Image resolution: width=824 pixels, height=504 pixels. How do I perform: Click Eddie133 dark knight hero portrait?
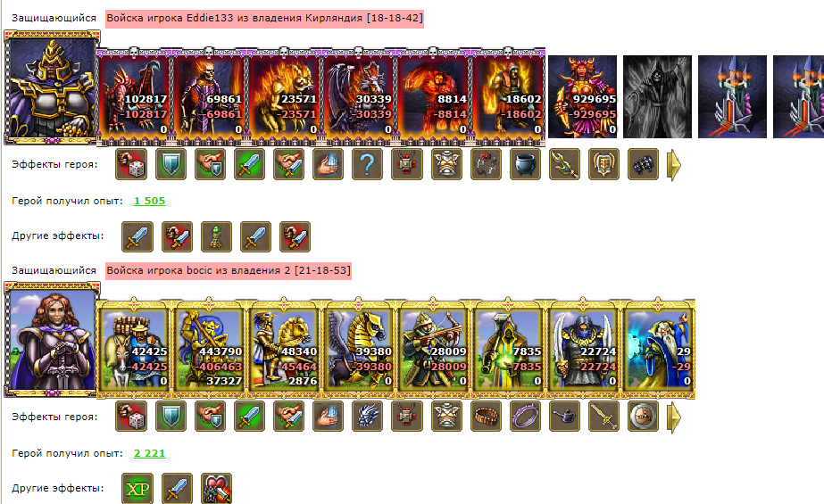coord(52,87)
